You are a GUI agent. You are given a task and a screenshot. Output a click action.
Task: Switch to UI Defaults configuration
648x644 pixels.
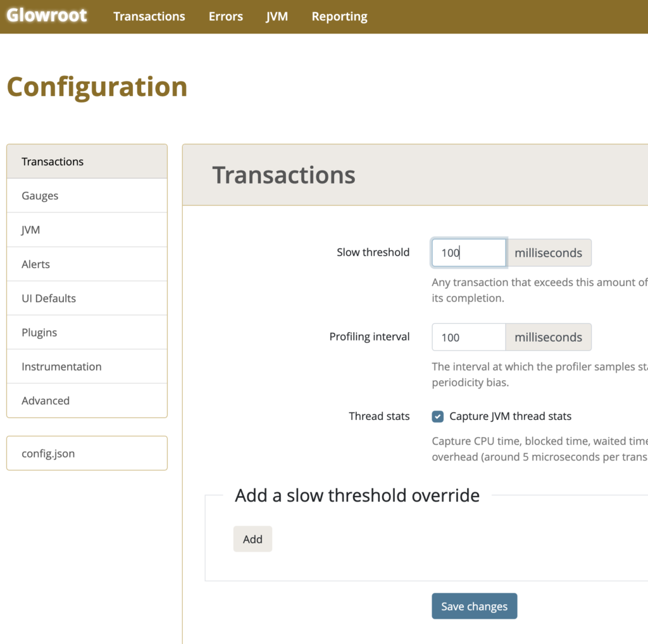[x=87, y=298]
